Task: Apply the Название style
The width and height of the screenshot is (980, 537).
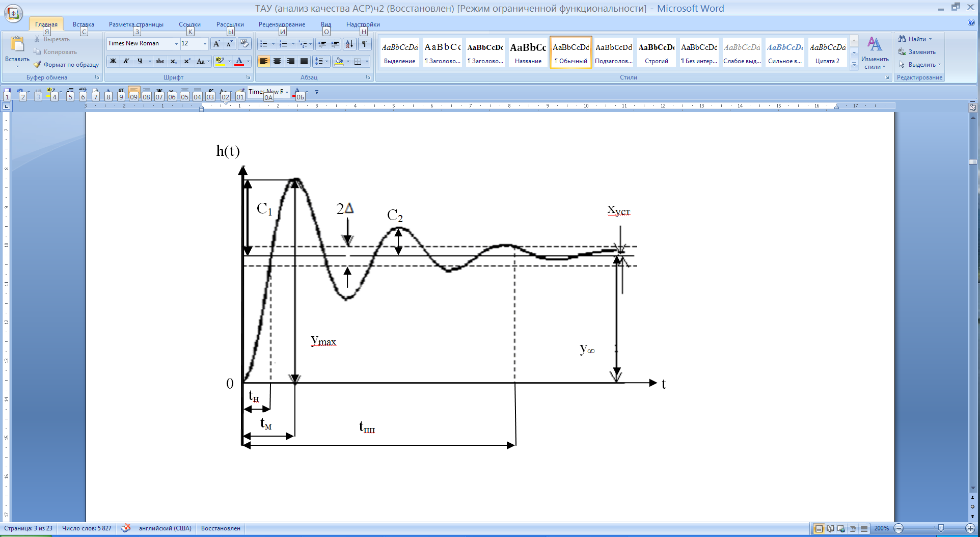Action: tap(528, 52)
